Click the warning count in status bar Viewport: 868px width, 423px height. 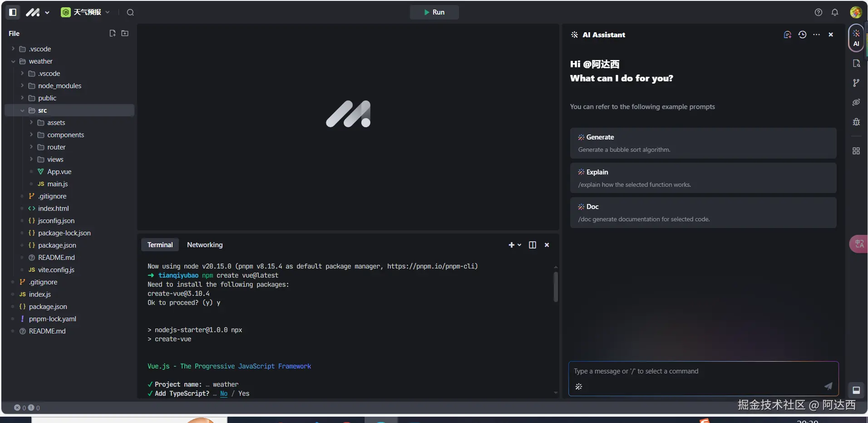click(34, 408)
